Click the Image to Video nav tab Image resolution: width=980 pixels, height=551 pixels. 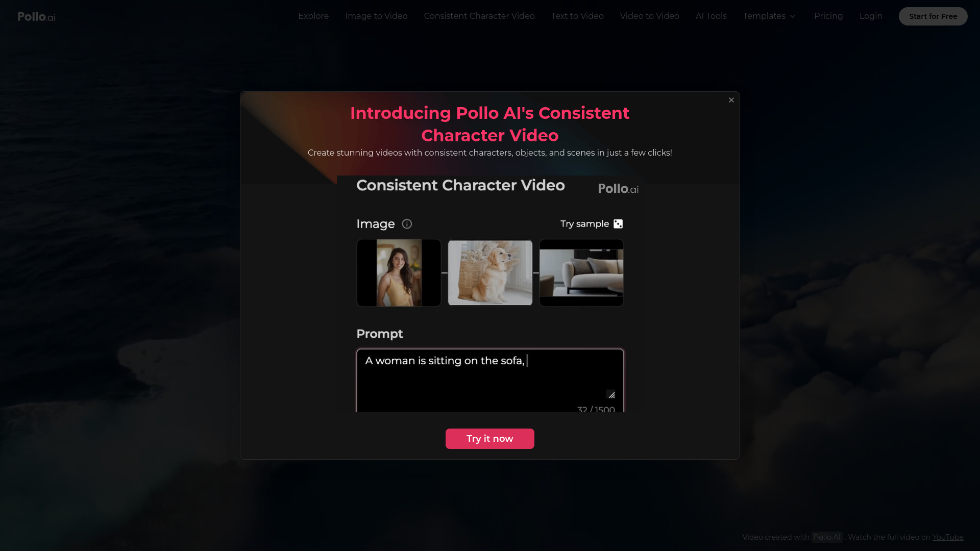(376, 16)
